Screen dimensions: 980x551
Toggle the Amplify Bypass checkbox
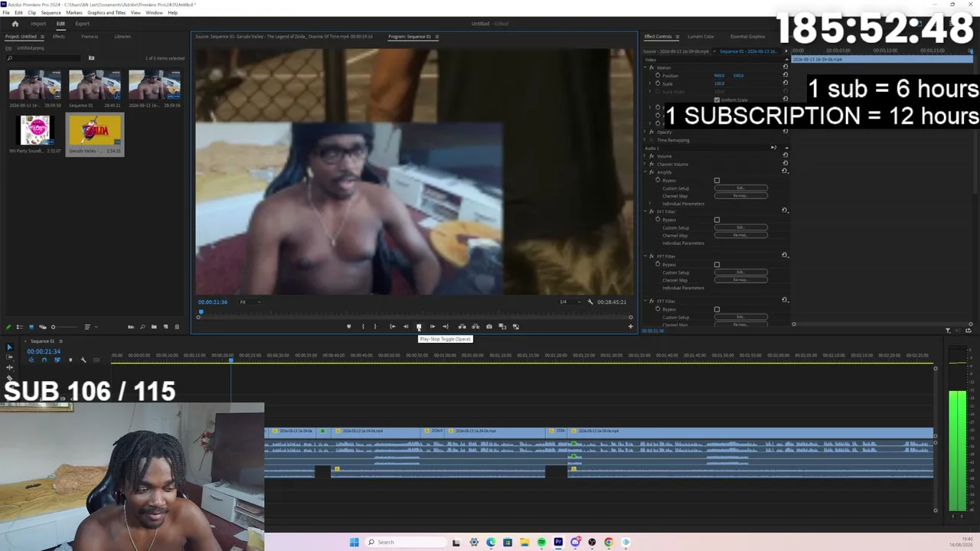pos(717,181)
